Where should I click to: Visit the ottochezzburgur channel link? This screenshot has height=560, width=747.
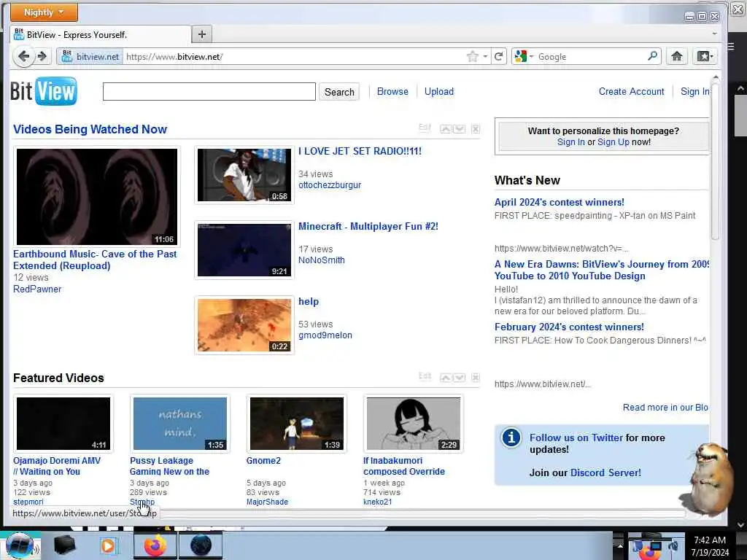(330, 185)
